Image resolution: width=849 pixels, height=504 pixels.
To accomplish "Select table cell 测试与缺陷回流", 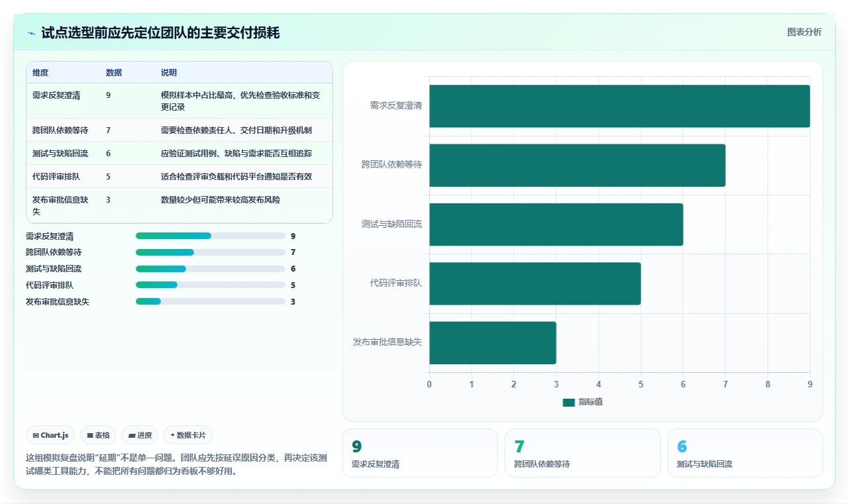I will click(x=60, y=154).
